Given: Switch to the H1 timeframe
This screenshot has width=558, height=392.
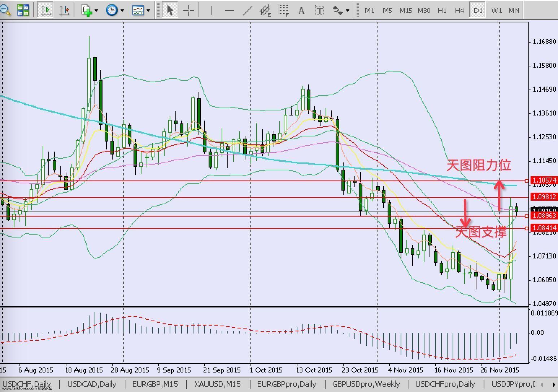Looking at the screenshot, I should (x=442, y=10).
